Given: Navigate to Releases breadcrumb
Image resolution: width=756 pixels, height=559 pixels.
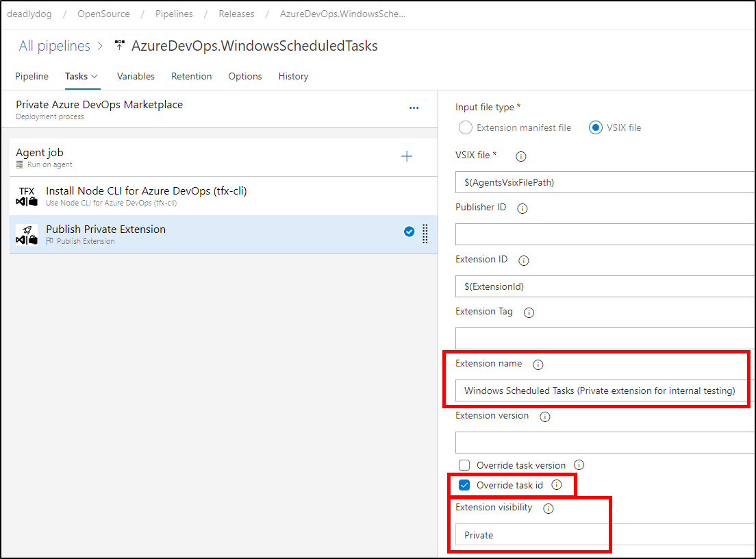Looking at the screenshot, I should point(236,14).
